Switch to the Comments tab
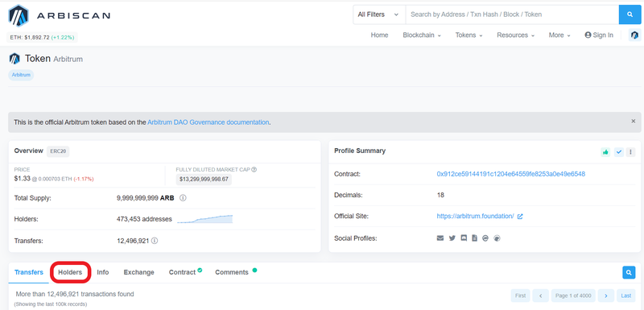This screenshot has width=644, height=310. click(236, 272)
